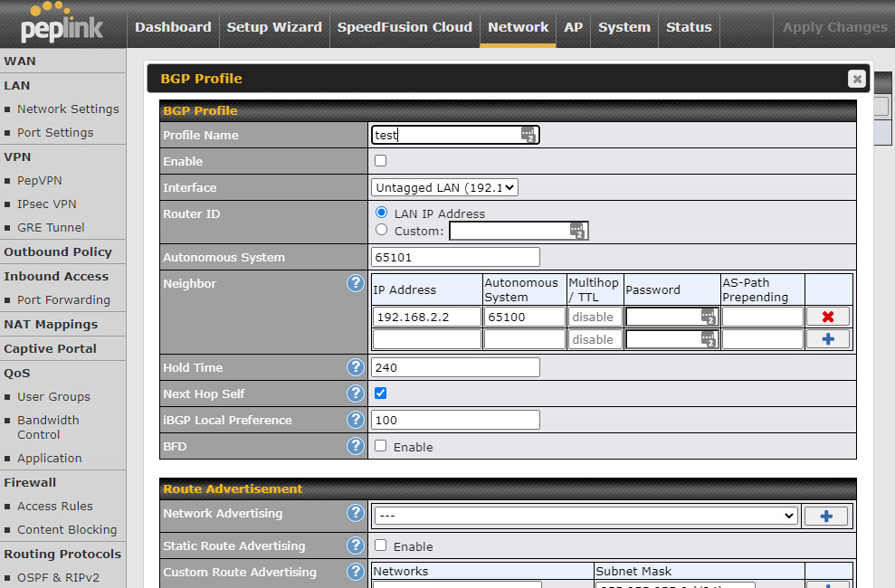
Task: Open the PepVPN sidebar link
Action: (40, 181)
